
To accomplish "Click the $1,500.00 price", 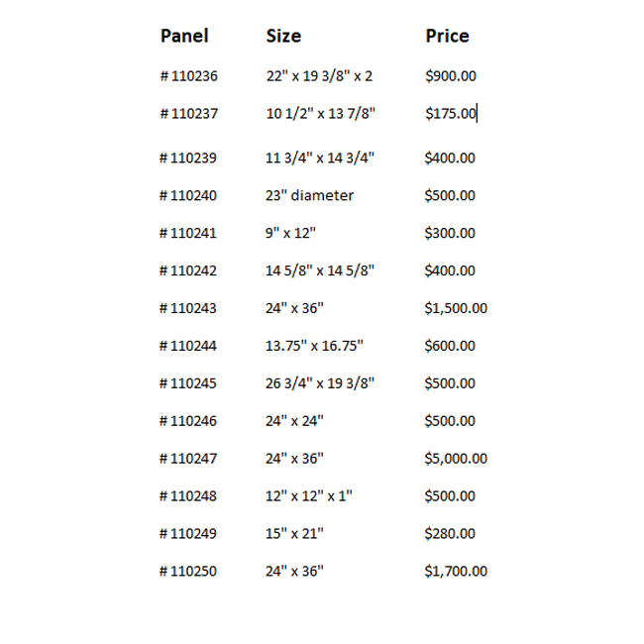I will pyautogui.click(x=455, y=308).
